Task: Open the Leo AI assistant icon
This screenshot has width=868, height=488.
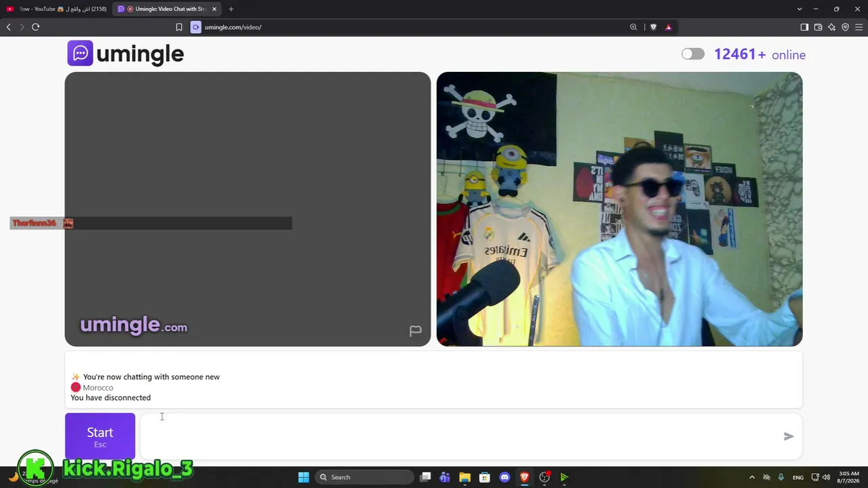Action: point(831,27)
